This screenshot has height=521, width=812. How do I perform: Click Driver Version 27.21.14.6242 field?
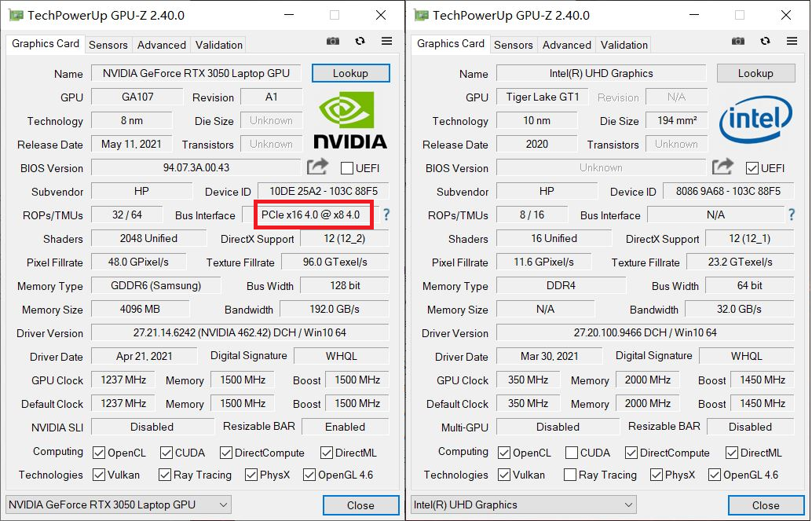coord(240,332)
